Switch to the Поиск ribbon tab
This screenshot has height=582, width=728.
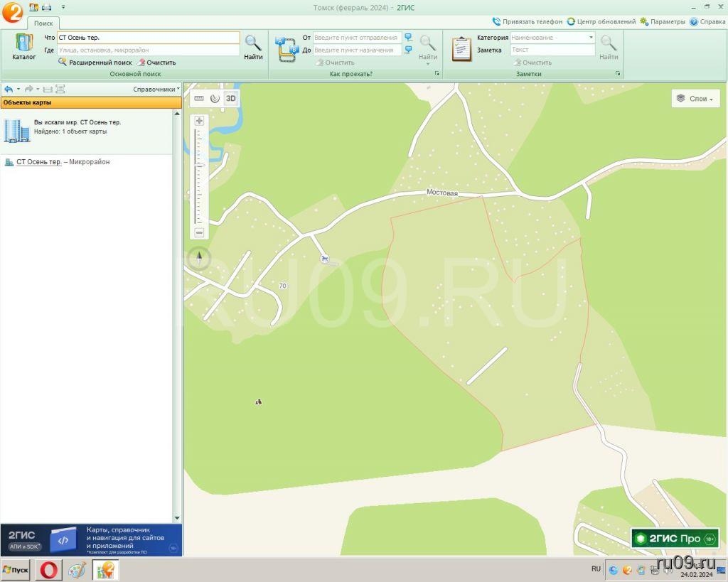[x=43, y=23]
